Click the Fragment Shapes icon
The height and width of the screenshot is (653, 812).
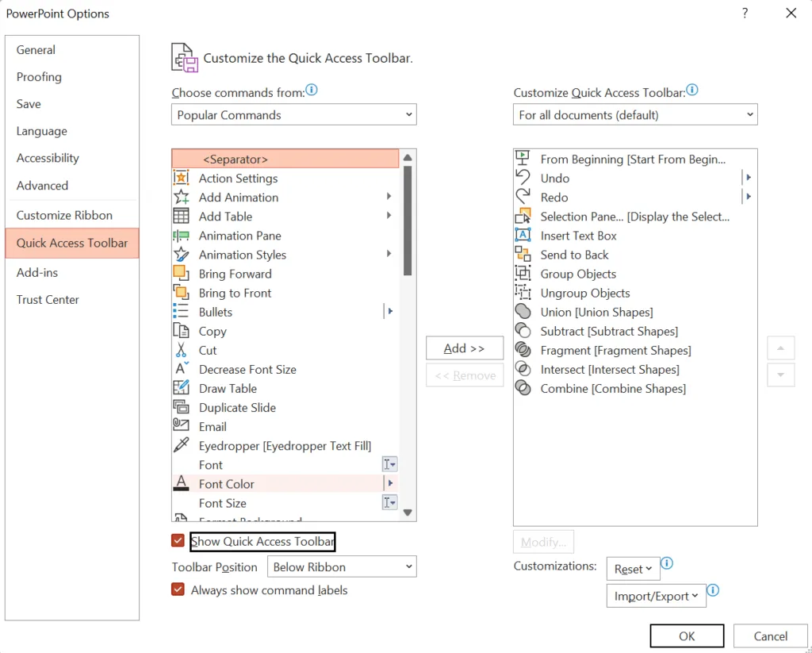(x=523, y=350)
